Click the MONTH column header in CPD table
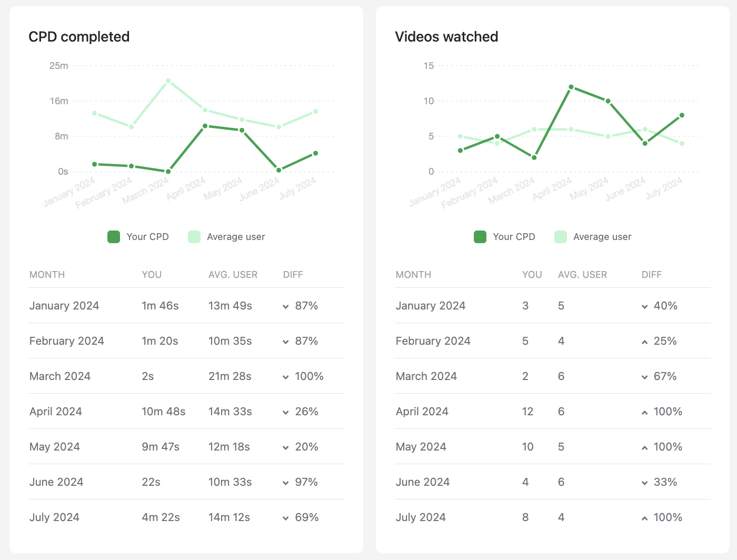The height and width of the screenshot is (560, 737). [47, 275]
